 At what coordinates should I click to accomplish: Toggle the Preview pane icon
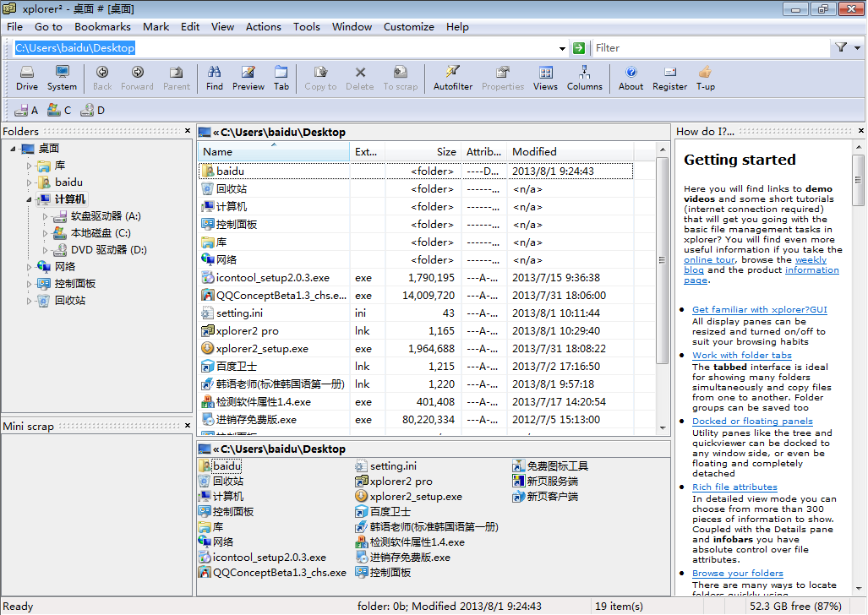coord(248,78)
